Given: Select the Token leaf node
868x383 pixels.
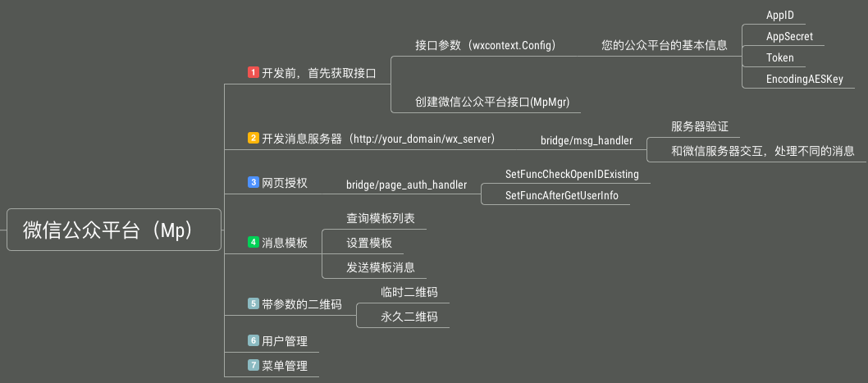Looking at the screenshot, I should [780, 57].
